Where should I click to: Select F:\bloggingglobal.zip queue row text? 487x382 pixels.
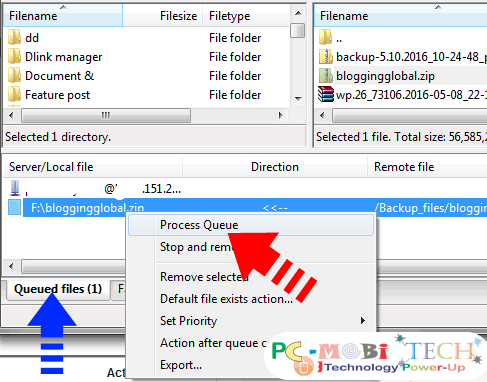87,208
